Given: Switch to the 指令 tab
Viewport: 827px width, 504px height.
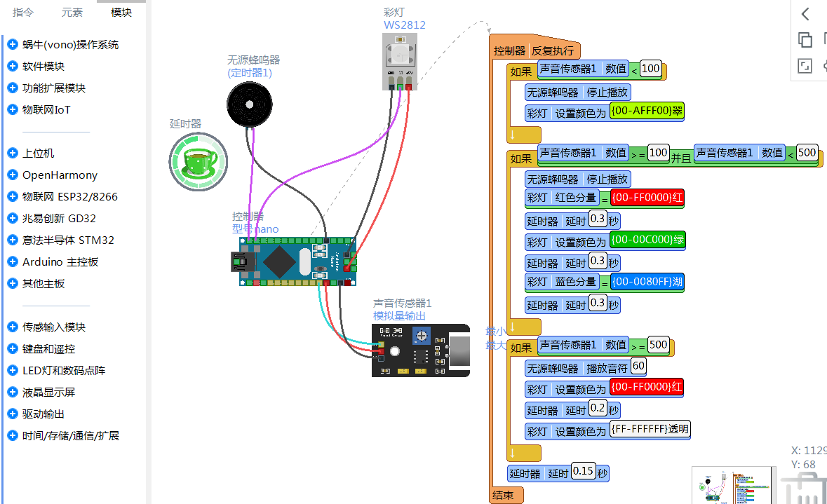Looking at the screenshot, I should point(23,13).
